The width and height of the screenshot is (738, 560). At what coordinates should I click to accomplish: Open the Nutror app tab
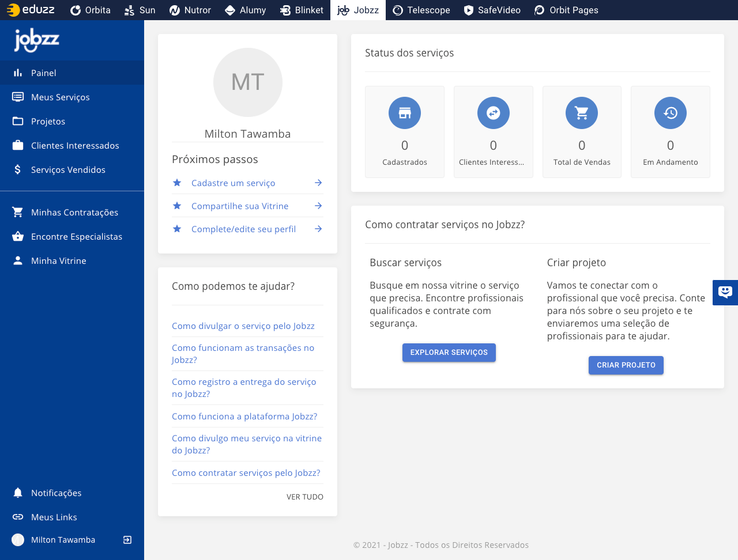[x=190, y=10]
